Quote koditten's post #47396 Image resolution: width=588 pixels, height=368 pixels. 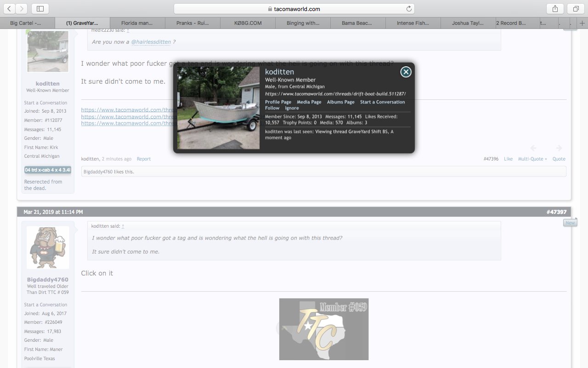559,159
